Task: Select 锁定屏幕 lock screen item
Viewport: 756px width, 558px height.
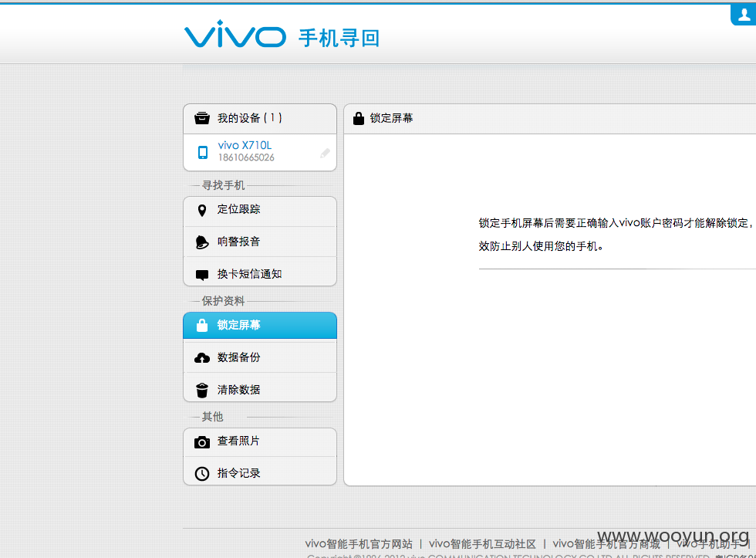Action: pyautogui.click(x=260, y=326)
